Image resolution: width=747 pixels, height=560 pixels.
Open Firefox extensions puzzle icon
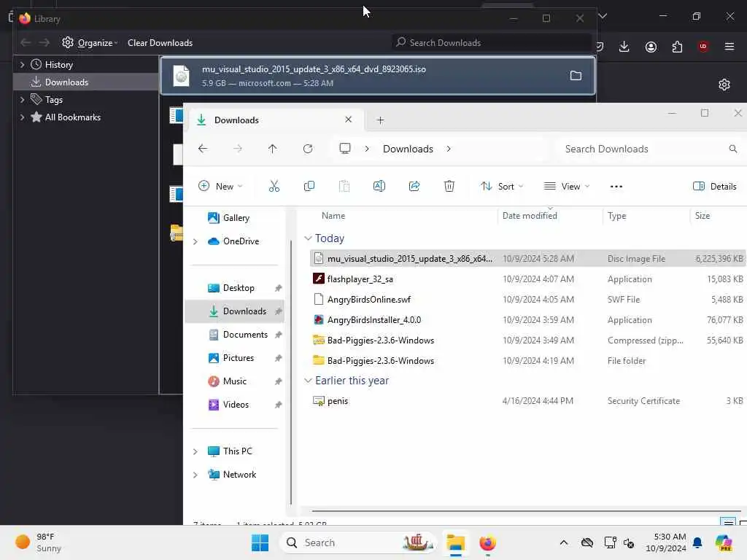tap(677, 47)
